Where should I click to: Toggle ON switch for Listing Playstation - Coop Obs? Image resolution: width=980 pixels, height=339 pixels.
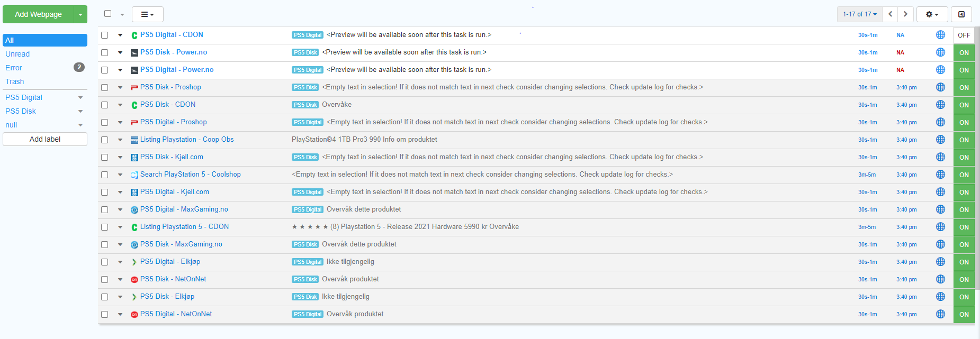click(x=964, y=140)
